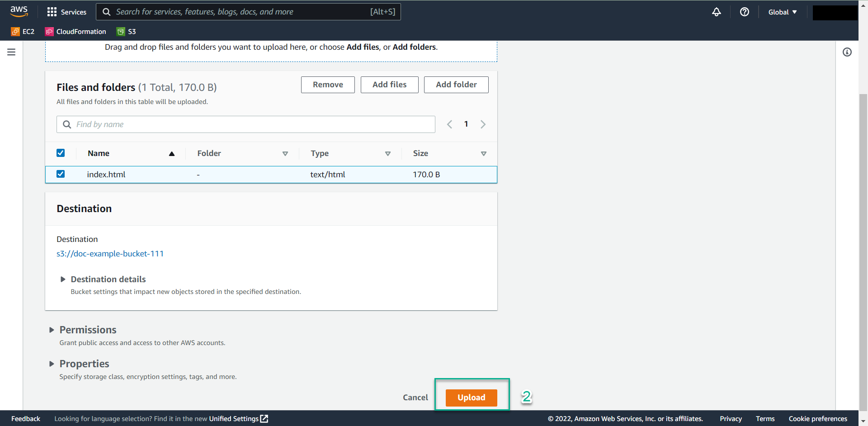Open the left hamburger navigation menu
Viewport: 868px width, 426px height.
point(11,52)
